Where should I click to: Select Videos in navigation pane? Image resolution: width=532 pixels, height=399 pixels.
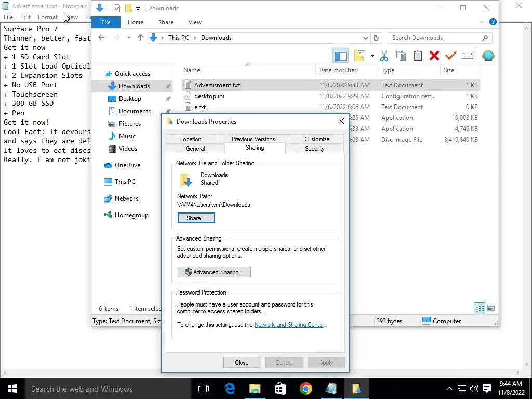pyautogui.click(x=128, y=148)
